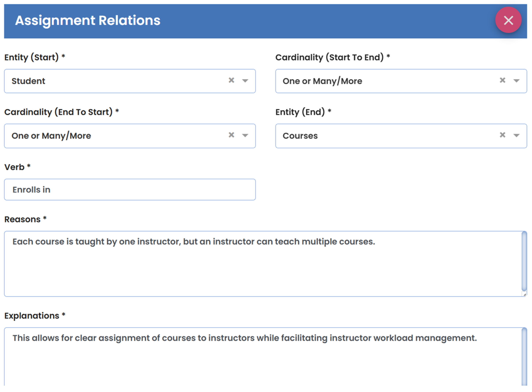
Task: Focus the Verb input containing Enrolls in
Action: (130, 190)
